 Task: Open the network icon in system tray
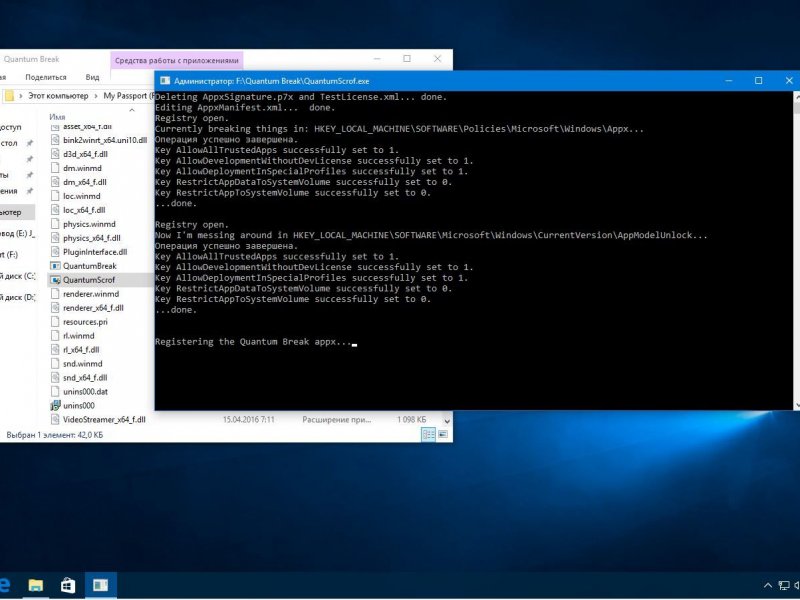(784, 586)
